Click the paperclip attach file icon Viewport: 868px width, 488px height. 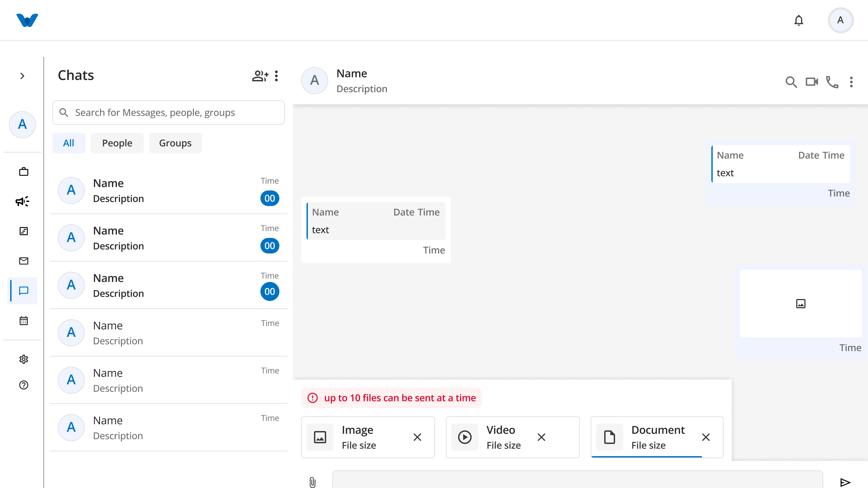(x=312, y=482)
